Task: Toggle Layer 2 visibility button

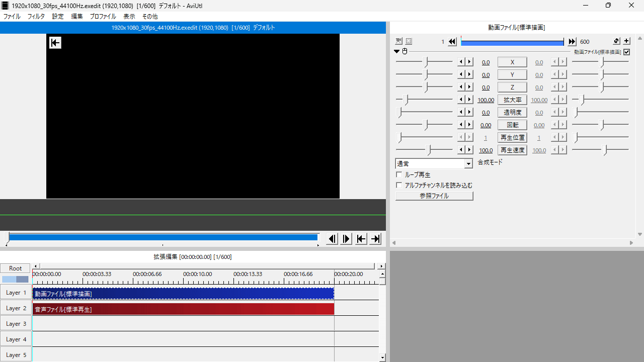Action: [16, 308]
